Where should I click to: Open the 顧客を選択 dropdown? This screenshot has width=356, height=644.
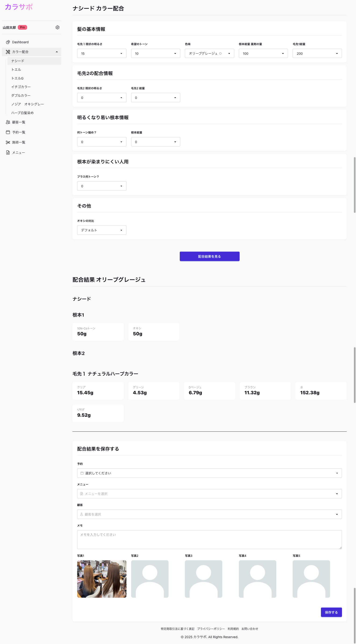pyautogui.click(x=209, y=514)
